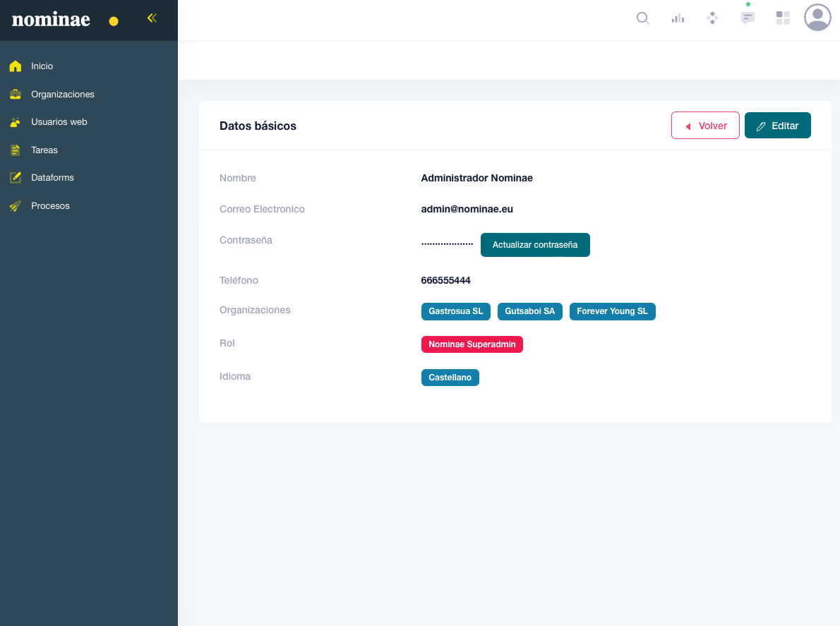Navigate to Tareas section
The image size is (840, 626).
click(x=44, y=150)
